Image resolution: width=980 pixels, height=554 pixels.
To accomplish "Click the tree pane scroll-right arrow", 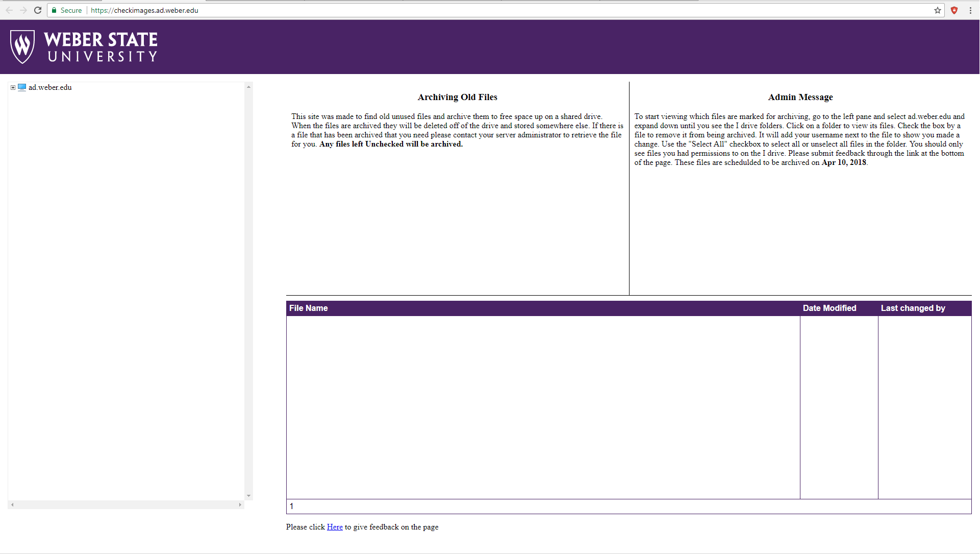I will coord(240,504).
